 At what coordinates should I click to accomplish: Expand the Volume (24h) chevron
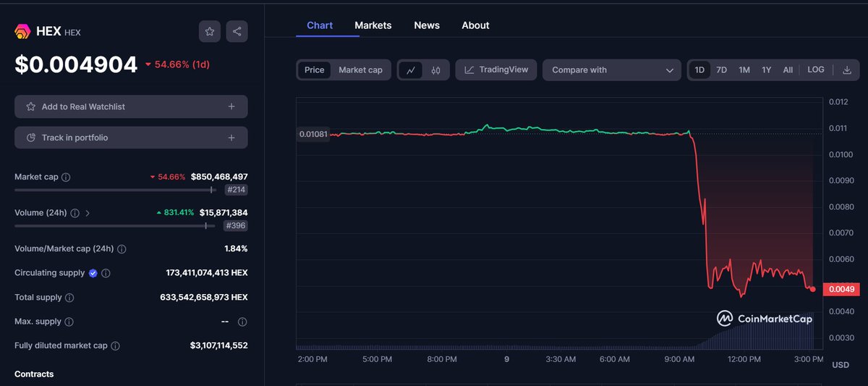(88, 213)
